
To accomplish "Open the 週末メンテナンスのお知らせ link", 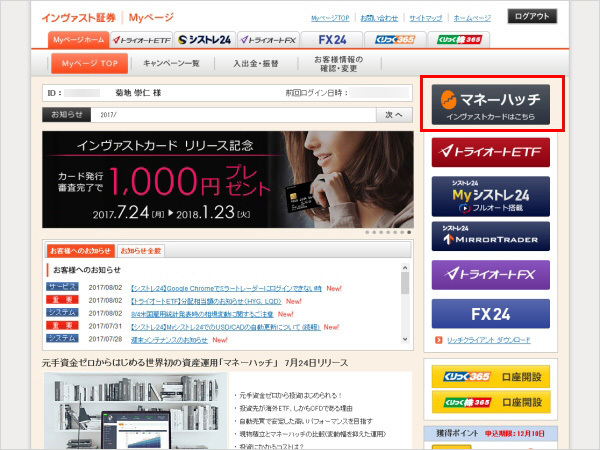I will pyautogui.click(x=169, y=340).
